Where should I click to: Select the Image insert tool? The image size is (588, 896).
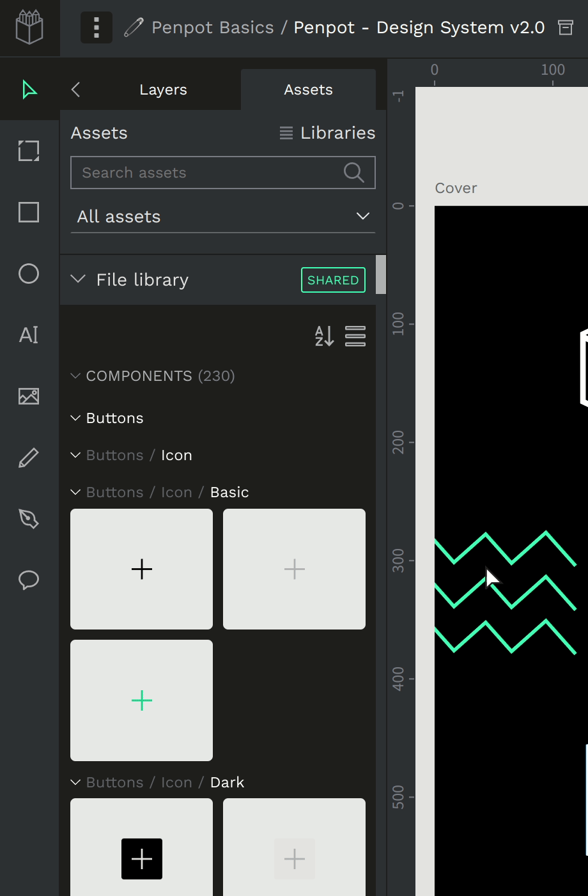[29, 396]
